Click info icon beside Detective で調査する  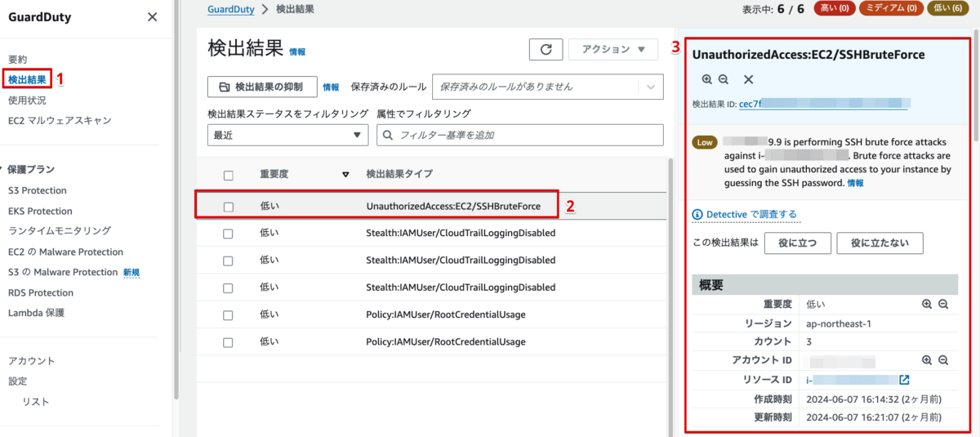(697, 214)
